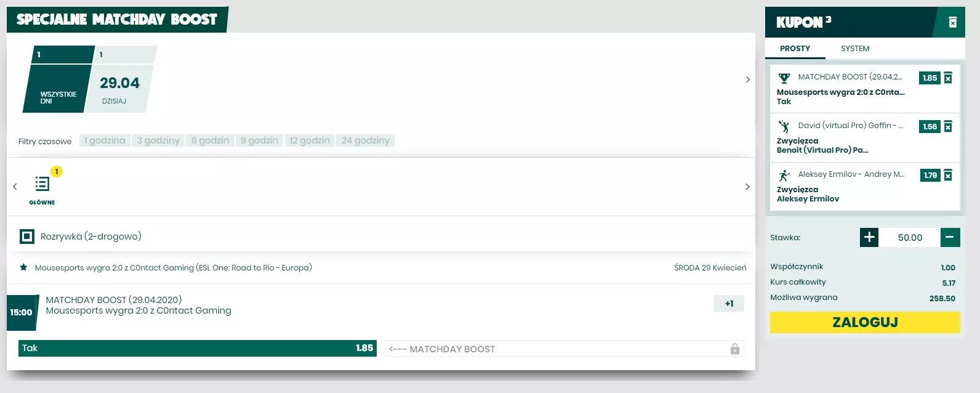Screen dimensions: 980x393
Task: Select the 29.04 Dzisiaj date tab
Action: (x=119, y=79)
